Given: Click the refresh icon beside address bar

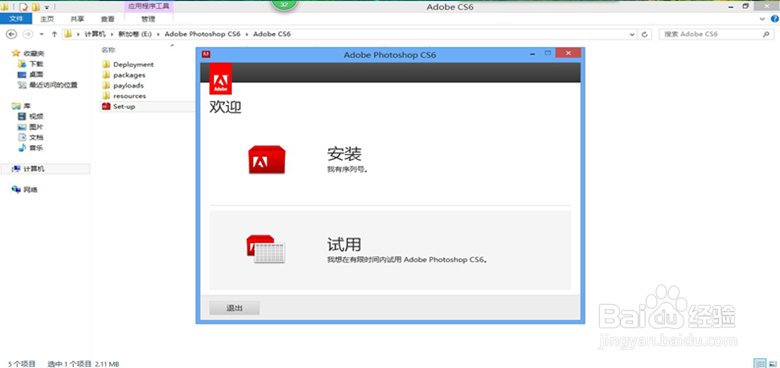Looking at the screenshot, I should [645, 34].
